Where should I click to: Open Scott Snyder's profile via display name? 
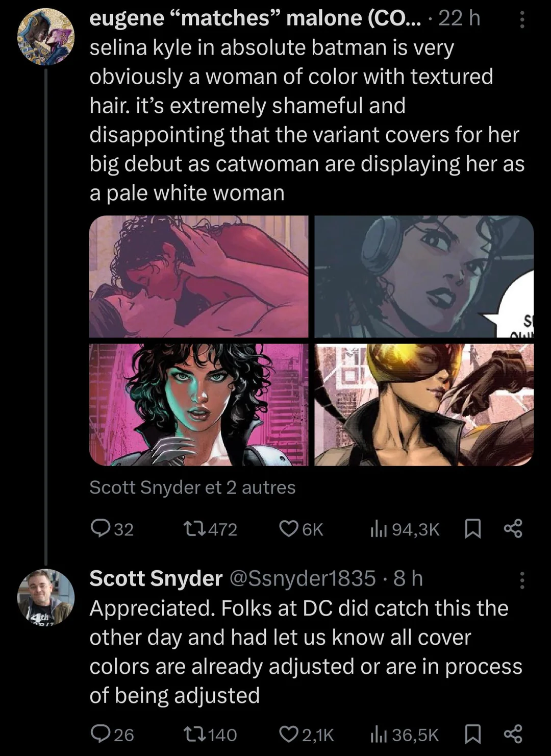(x=156, y=578)
